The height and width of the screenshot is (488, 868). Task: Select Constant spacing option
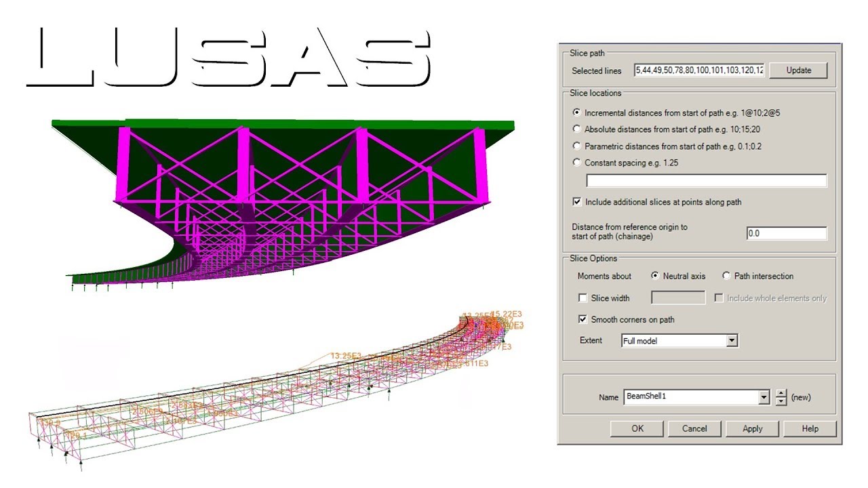click(x=577, y=163)
